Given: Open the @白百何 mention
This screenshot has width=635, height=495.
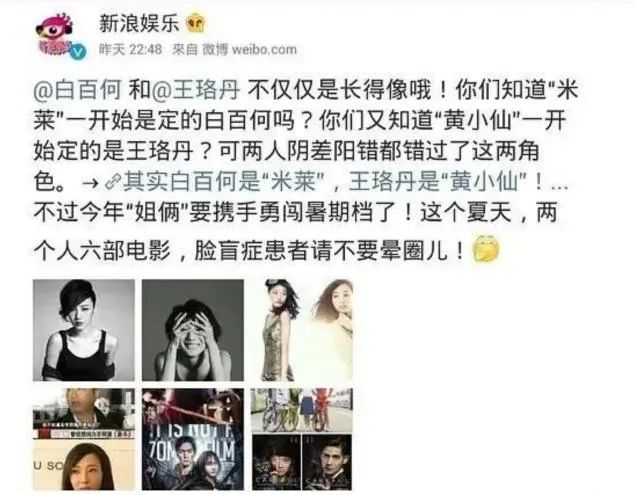Looking at the screenshot, I should pyautogui.click(x=77, y=90).
